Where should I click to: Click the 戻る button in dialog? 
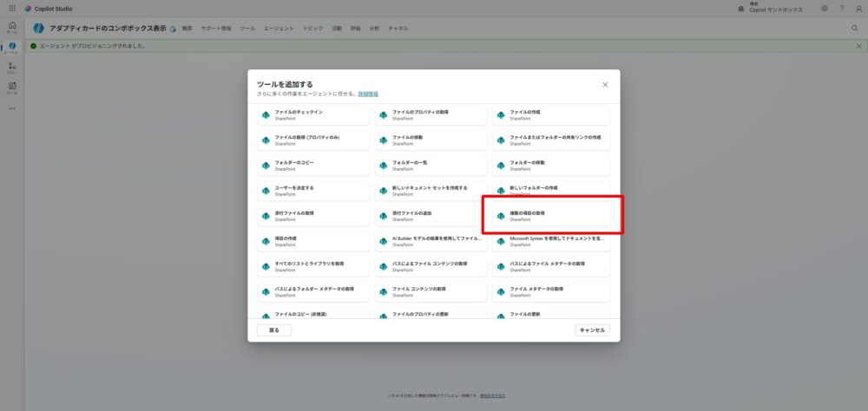click(x=273, y=330)
